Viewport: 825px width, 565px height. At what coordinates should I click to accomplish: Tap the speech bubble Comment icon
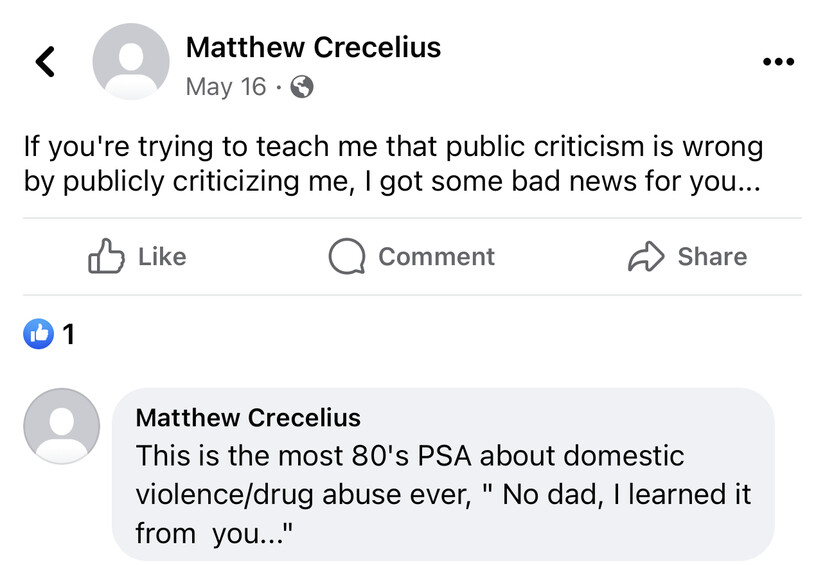[347, 256]
